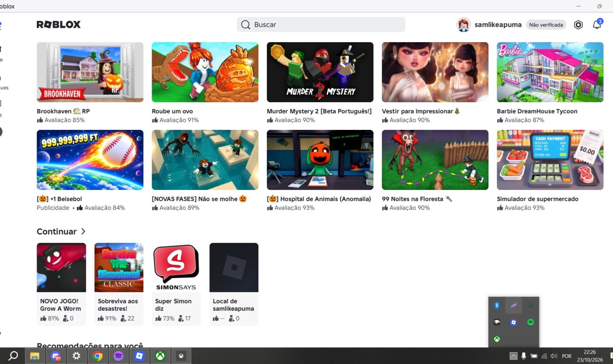Image resolution: width=613 pixels, height=364 pixels.
Task: Open the Não se molhe game thumbnail
Action: coord(205,160)
